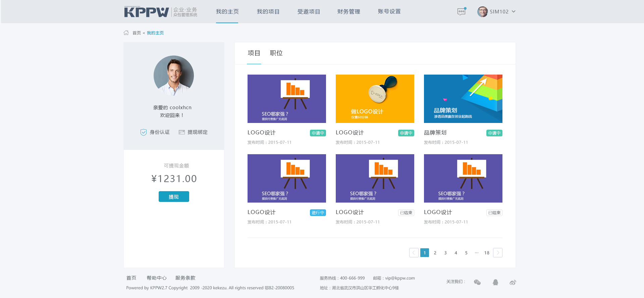Click the 提现 withdraw button
The width and height of the screenshot is (644, 298).
click(x=174, y=197)
